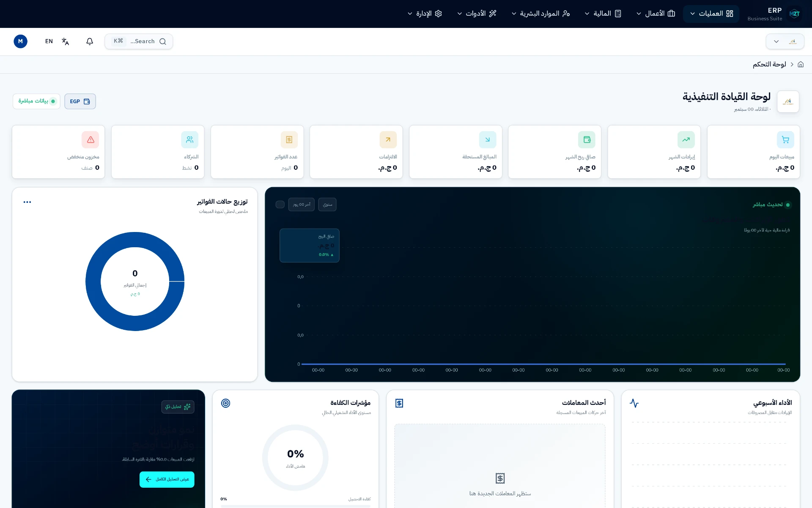
Task: Click the wallet icon on صافي ربح الشهر card
Action: point(587,140)
